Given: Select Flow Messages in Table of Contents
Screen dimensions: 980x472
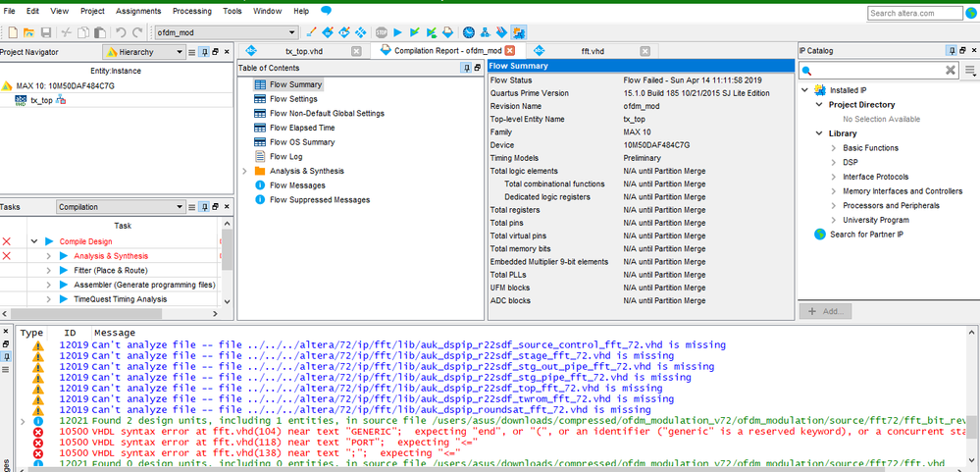Looking at the screenshot, I should (x=296, y=184).
